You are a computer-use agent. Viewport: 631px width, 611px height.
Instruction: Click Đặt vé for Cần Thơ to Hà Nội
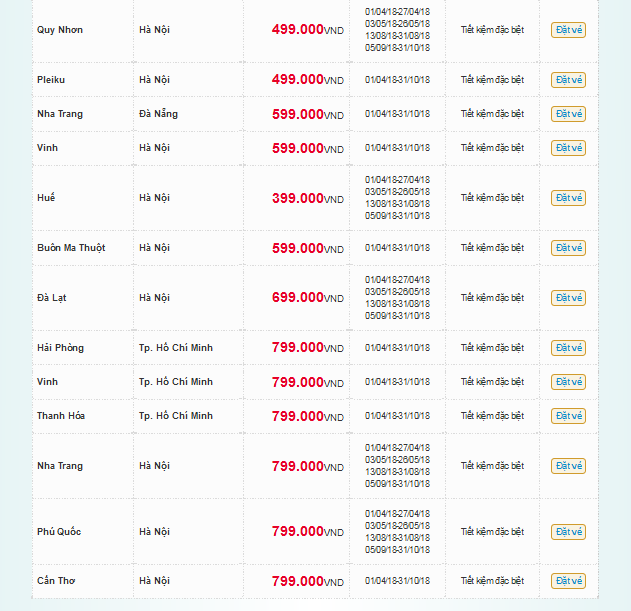point(568,581)
